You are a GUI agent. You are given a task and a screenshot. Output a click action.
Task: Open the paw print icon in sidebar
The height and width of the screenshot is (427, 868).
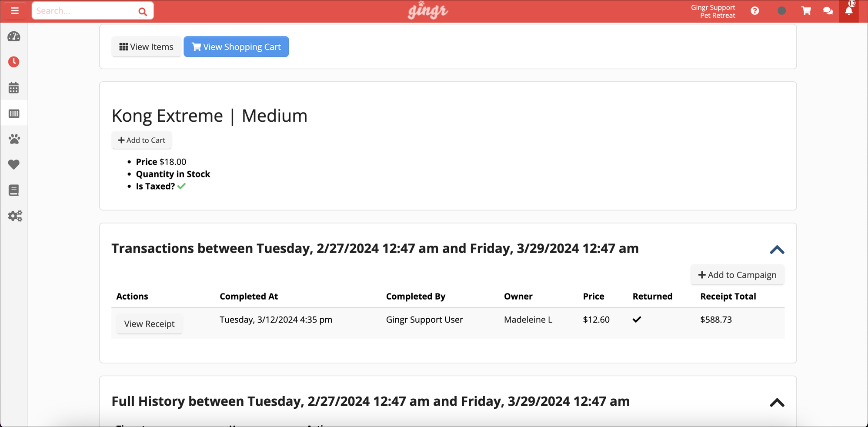14,139
